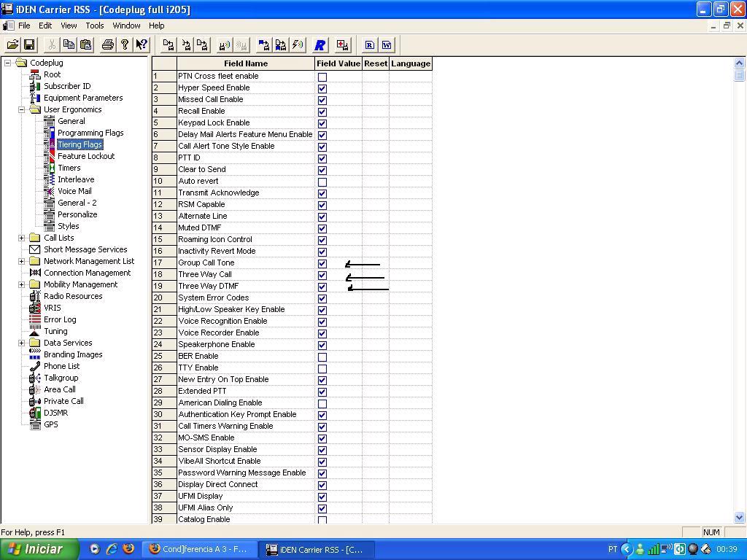
Task: Open the Edit menu
Action: click(45, 26)
